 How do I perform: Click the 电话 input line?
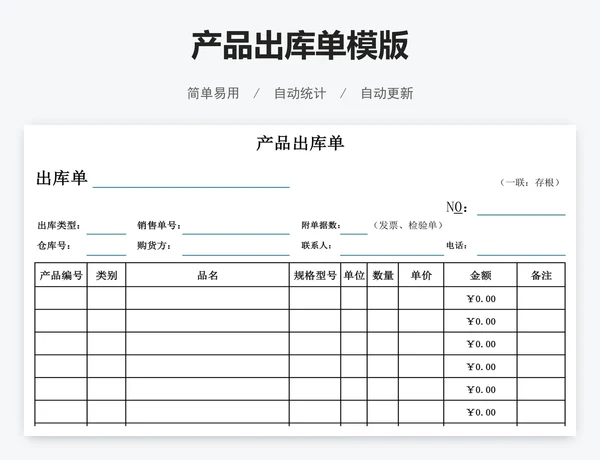[x=521, y=254]
